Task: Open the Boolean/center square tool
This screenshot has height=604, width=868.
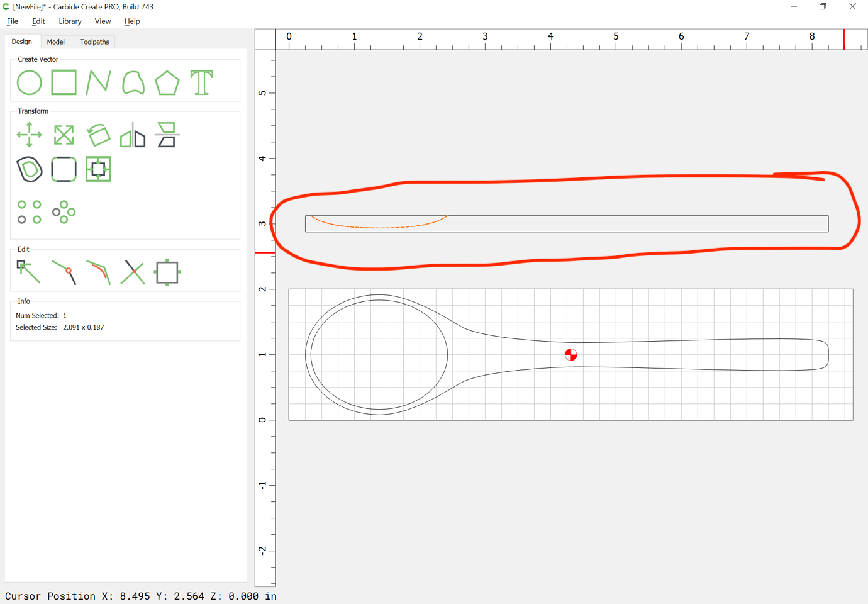Action: coord(98,169)
